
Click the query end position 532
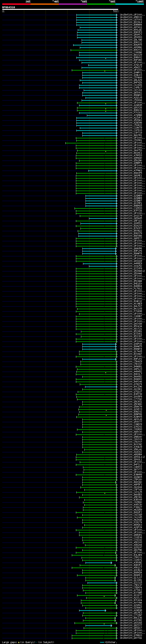pos(115,11)
